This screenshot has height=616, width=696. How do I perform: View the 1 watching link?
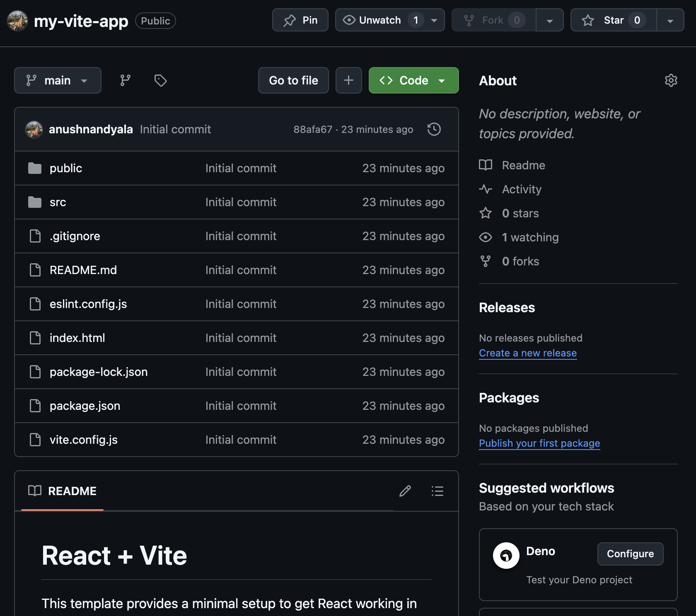point(530,237)
